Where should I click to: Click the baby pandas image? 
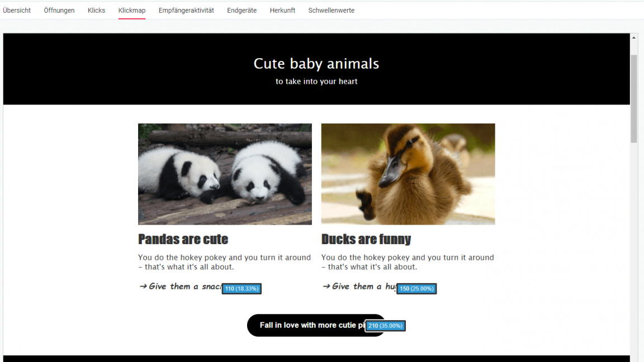(225, 174)
